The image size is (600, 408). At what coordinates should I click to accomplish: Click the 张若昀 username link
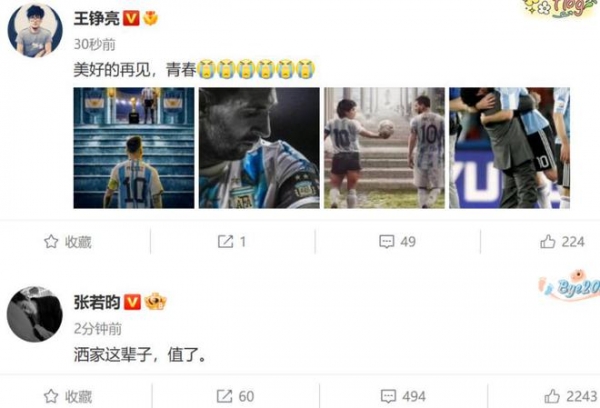click(x=96, y=302)
